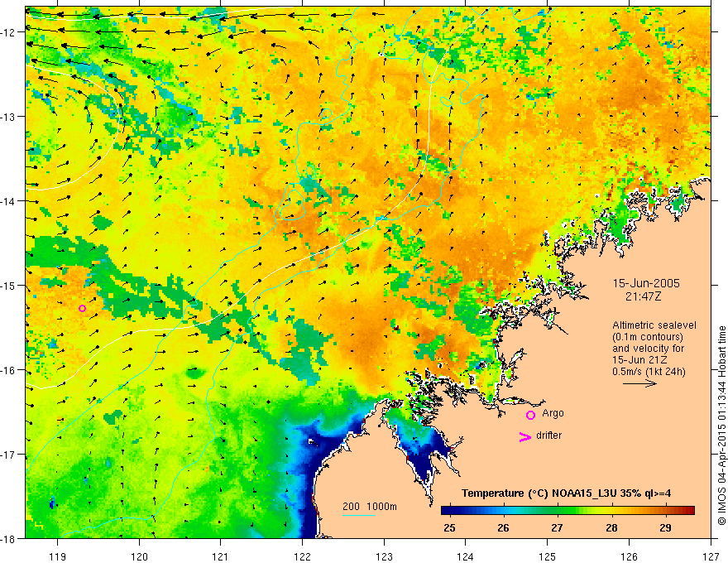Click longitude axis label 126
Screen dimensions: 728x563
coord(629,556)
